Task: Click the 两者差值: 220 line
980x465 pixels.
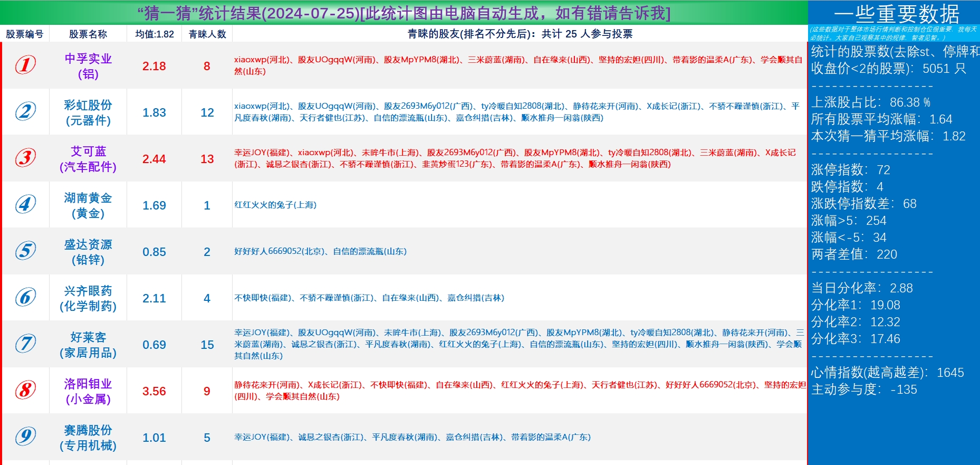Action: click(854, 254)
